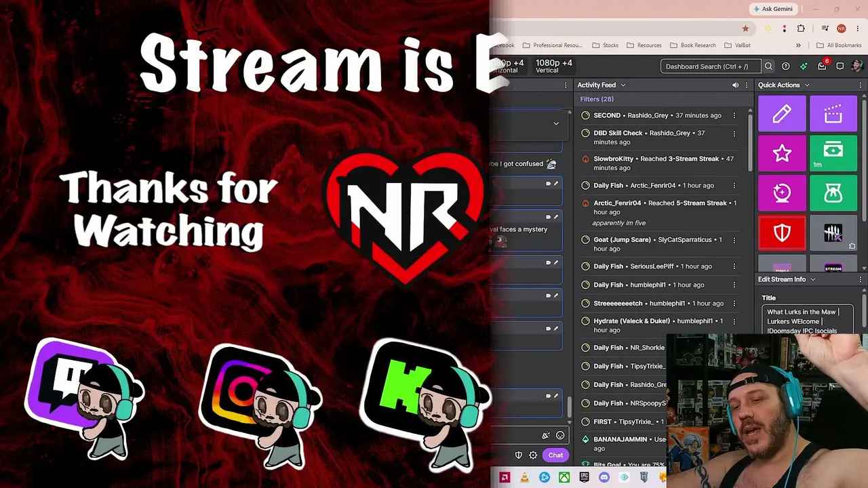
Task: Open options for the DBD Skill Check activity
Action: (x=734, y=134)
